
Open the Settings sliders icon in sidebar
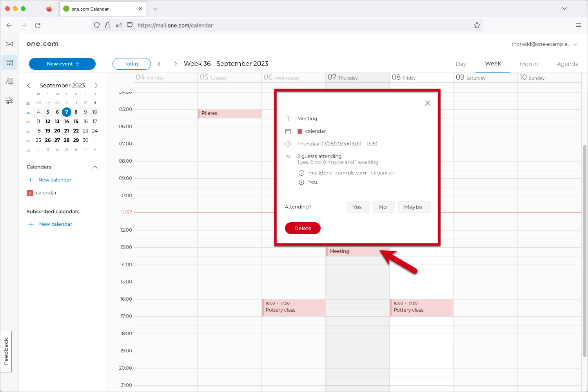(9, 100)
